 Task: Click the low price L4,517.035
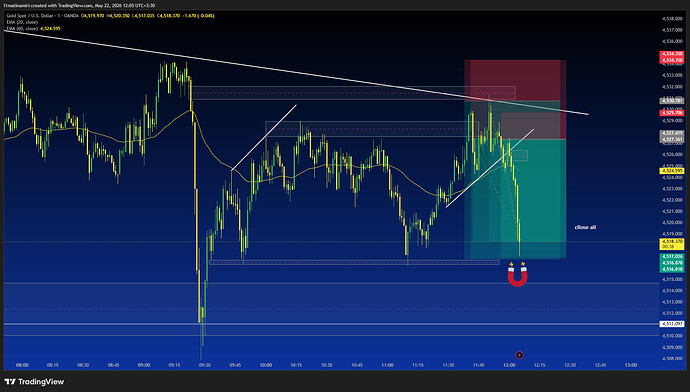[x=143, y=16]
